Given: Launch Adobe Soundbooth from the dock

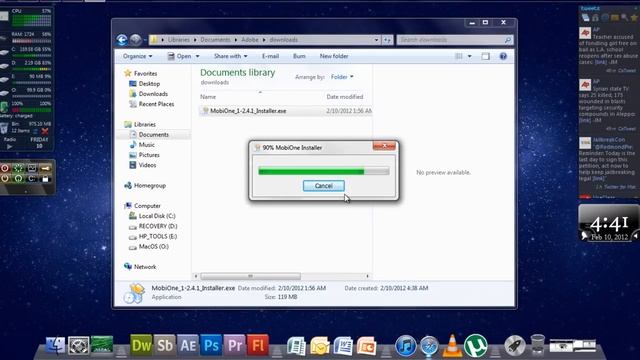Looking at the screenshot, I should tap(165, 345).
